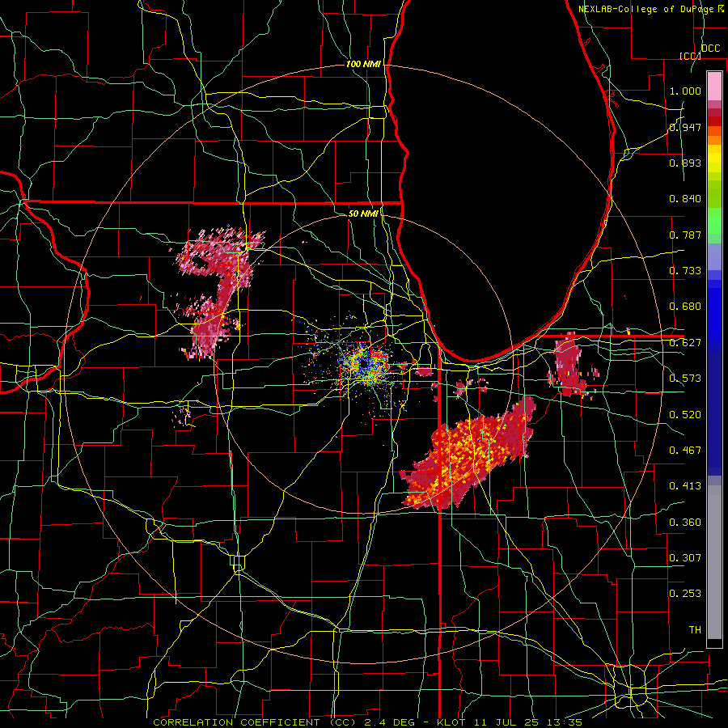Click the 0.360 legend value
728x728 pixels.
685,523
